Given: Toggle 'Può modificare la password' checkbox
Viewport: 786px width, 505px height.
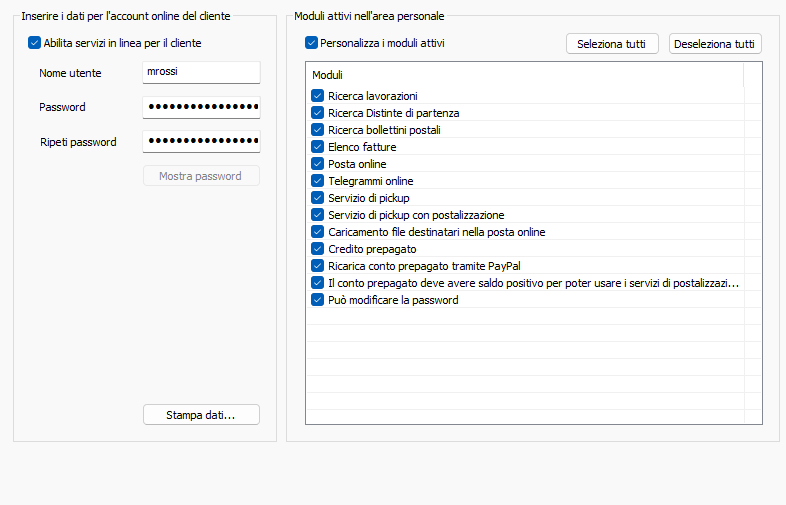Looking at the screenshot, I should (x=318, y=300).
